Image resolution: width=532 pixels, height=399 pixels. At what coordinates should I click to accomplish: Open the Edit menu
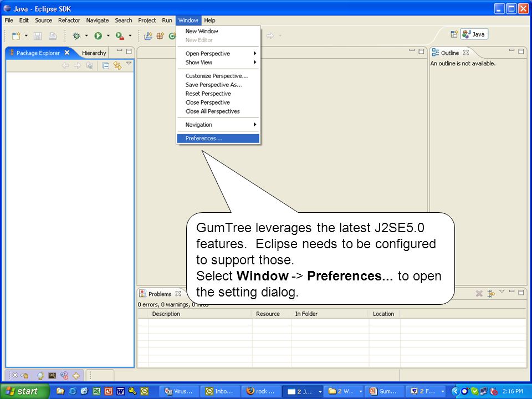tap(24, 21)
